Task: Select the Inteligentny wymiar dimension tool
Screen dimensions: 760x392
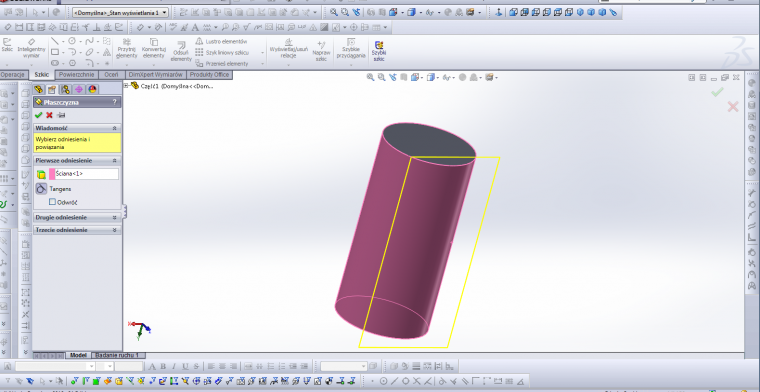Action: 32,48
